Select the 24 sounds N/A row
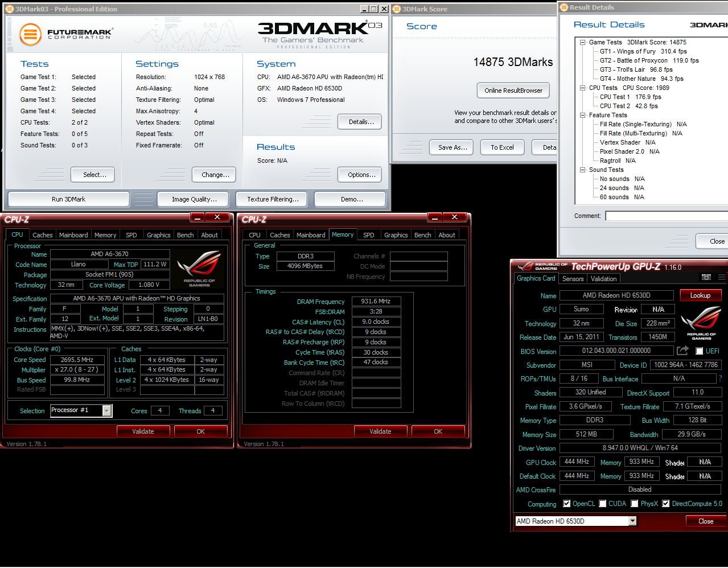This screenshot has height=568, width=728. coord(622,188)
